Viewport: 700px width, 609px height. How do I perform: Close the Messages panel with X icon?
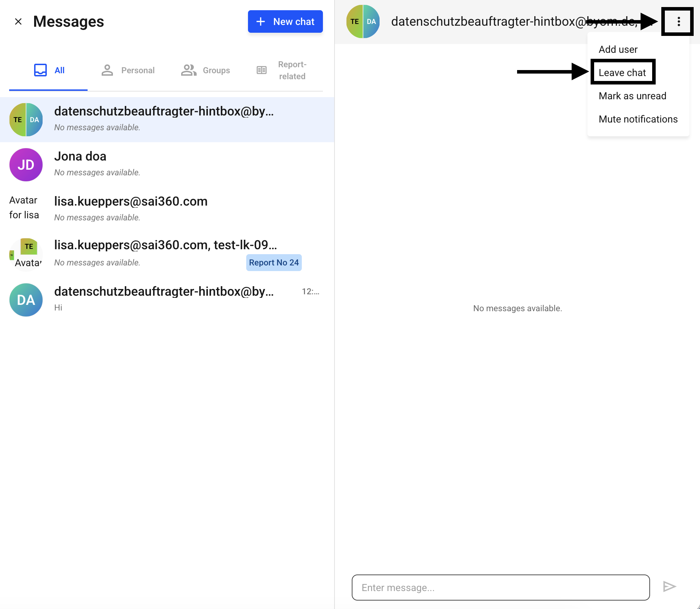(18, 22)
